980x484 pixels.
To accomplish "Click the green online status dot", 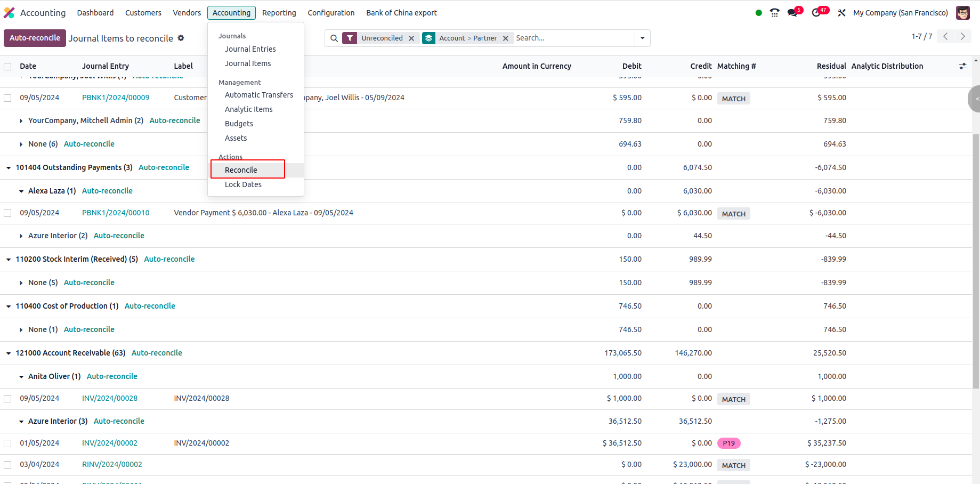I will [x=759, y=13].
